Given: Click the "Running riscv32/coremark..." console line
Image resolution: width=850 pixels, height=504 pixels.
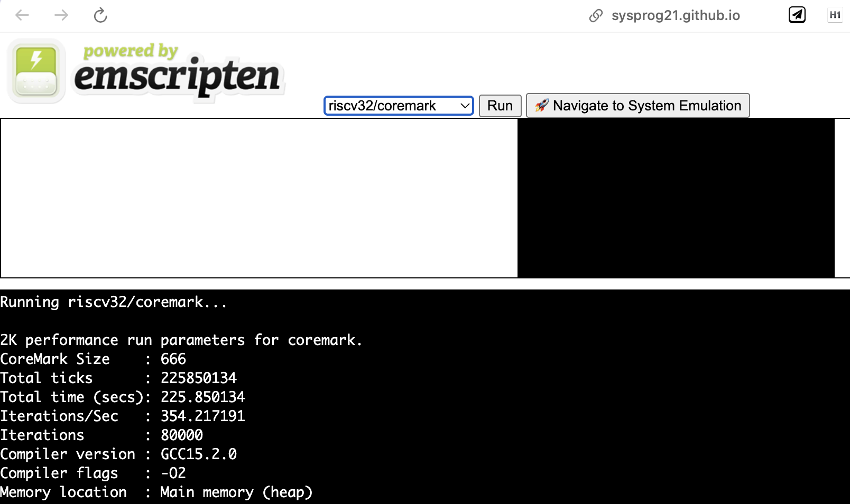Looking at the screenshot, I should pos(114,302).
